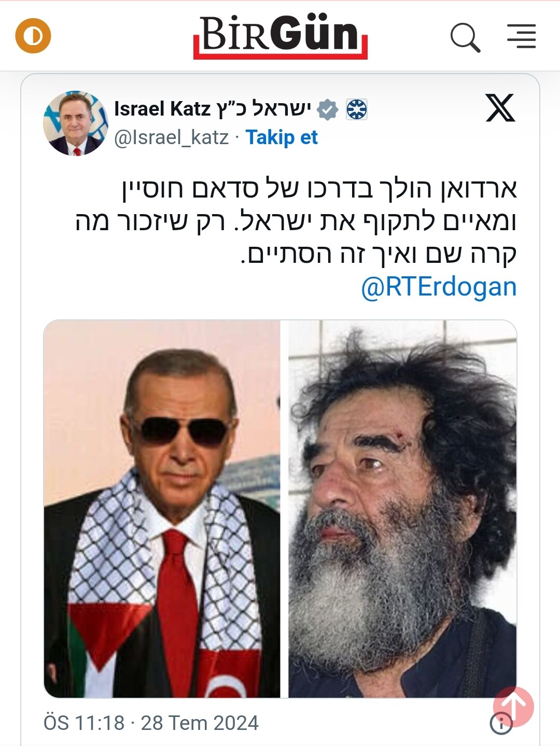The height and width of the screenshot is (746, 560).
Task: Click the affiliation badge beside verified checkmark
Action: point(357,109)
